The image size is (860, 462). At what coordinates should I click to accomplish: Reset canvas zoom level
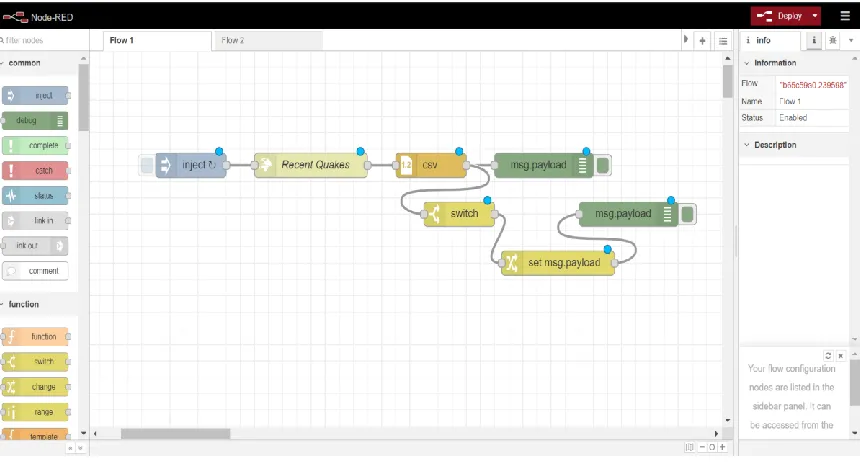tap(712, 447)
